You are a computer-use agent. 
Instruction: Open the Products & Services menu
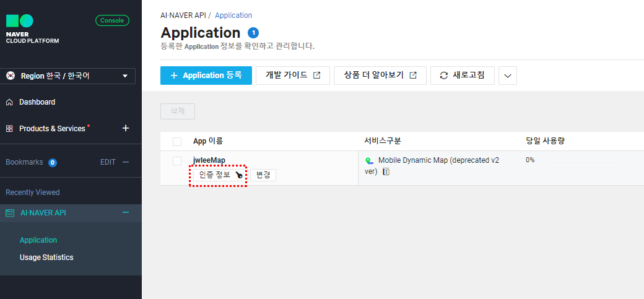click(x=52, y=129)
